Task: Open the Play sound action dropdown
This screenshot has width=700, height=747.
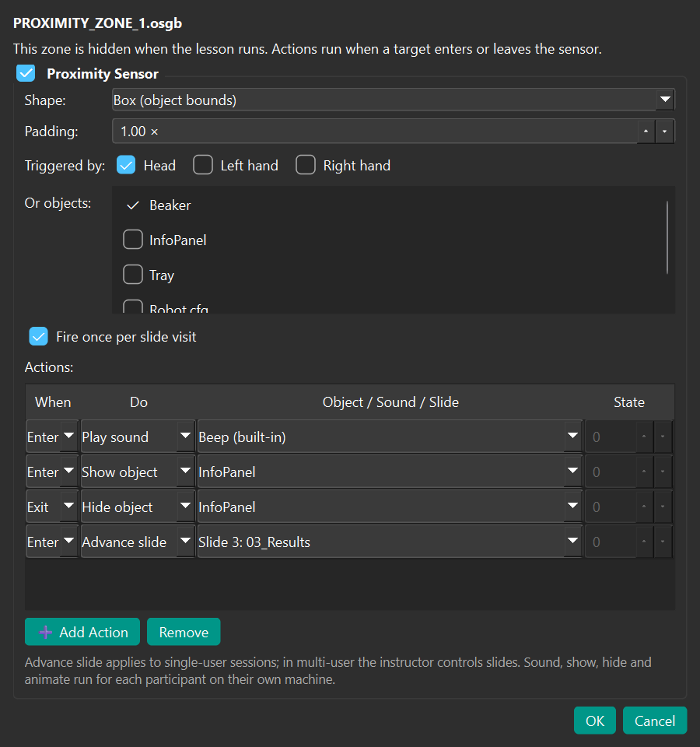Action: pos(138,437)
